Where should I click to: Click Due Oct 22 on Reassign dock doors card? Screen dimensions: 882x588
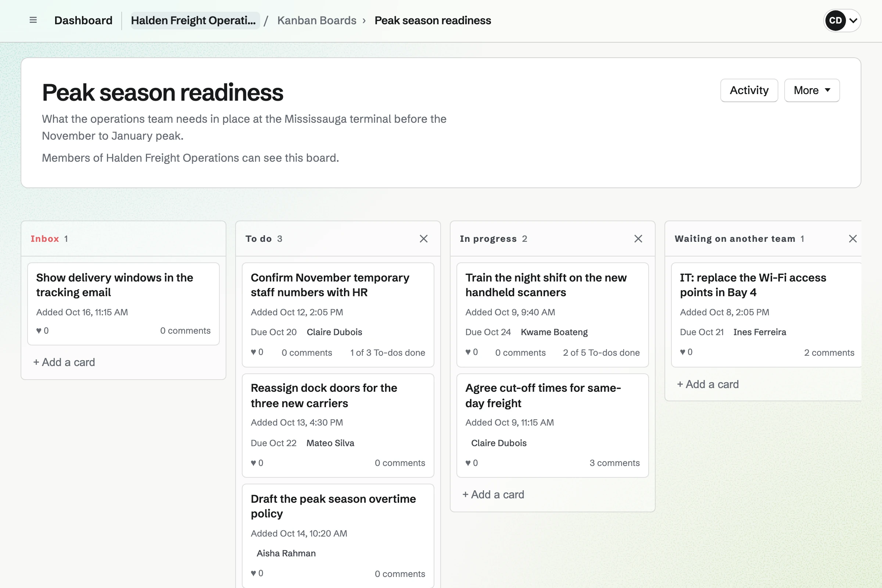[273, 443]
